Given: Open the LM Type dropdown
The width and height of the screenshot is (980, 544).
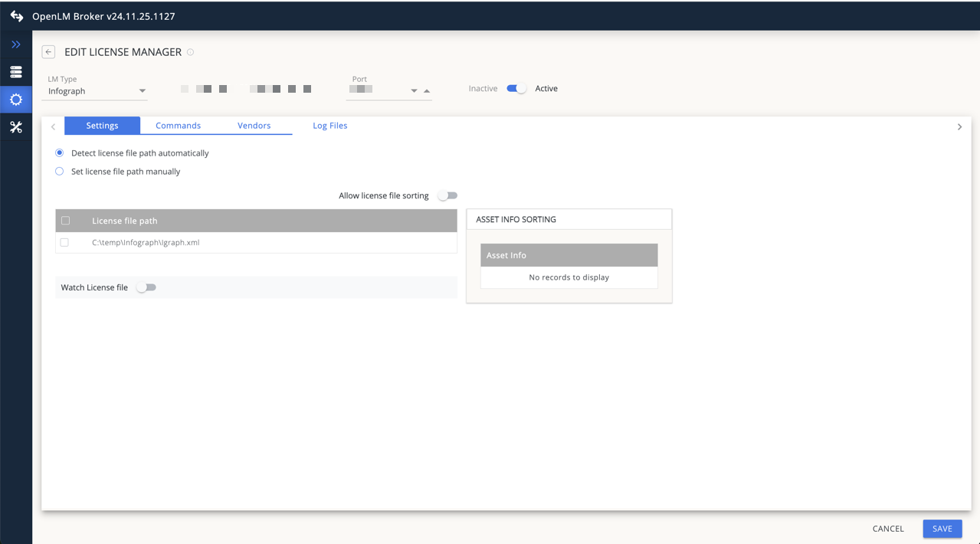Looking at the screenshot, I should 143,90.
